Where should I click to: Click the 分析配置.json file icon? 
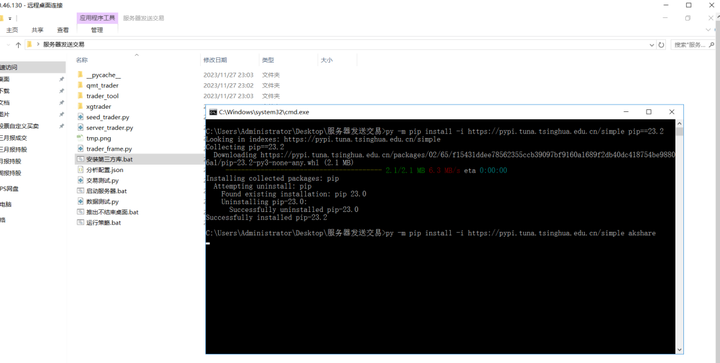[80, 170]
